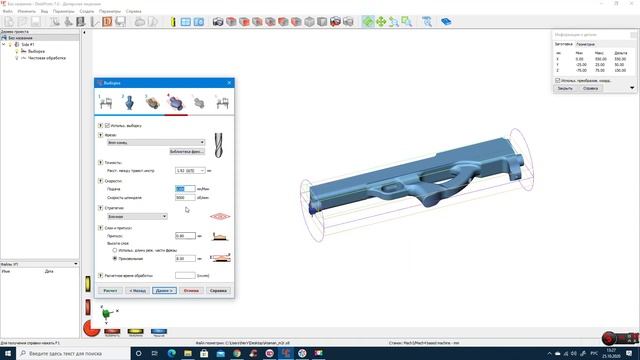
Task: Toggle the Чистовая обработка lightbulb visibility in the tree
Action: point(17,58)
